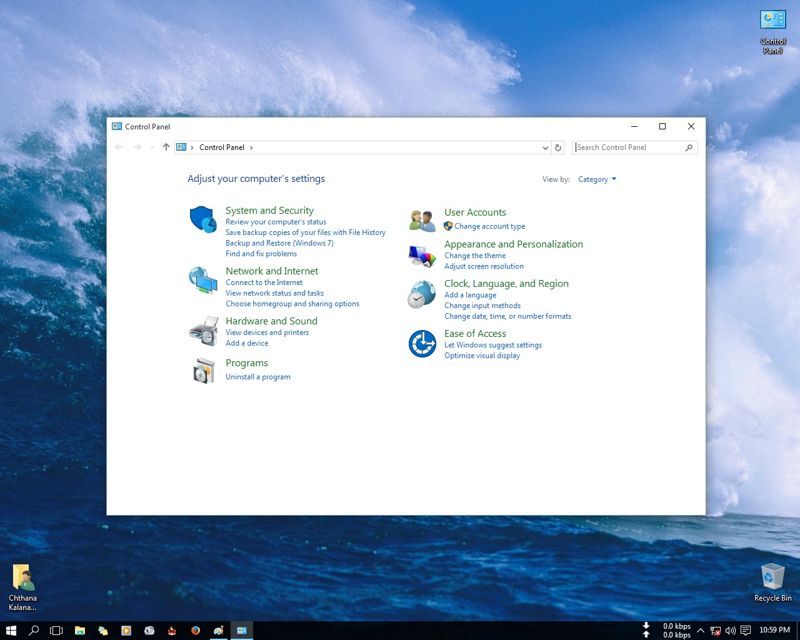
Task: Click Change date, time, or number formats
Action: (x=508, y=316)
